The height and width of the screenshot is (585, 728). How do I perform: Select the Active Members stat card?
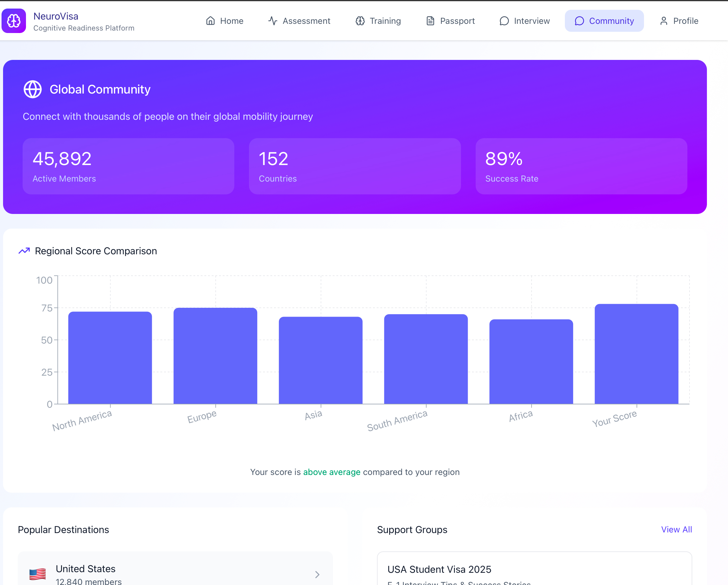pos(128,166)
